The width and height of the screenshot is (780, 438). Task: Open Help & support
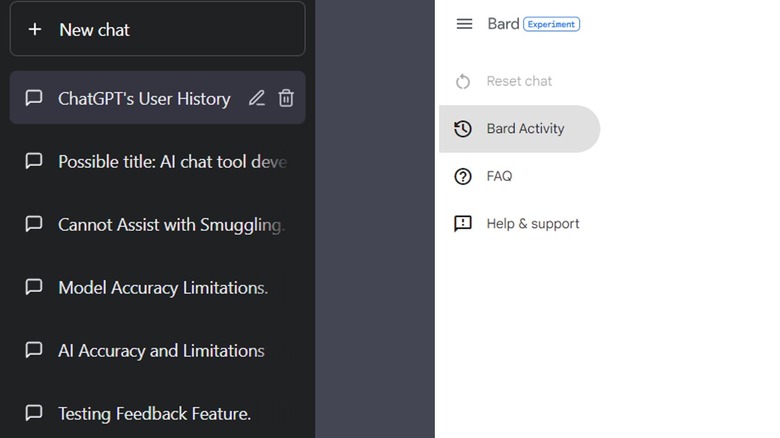532,224
